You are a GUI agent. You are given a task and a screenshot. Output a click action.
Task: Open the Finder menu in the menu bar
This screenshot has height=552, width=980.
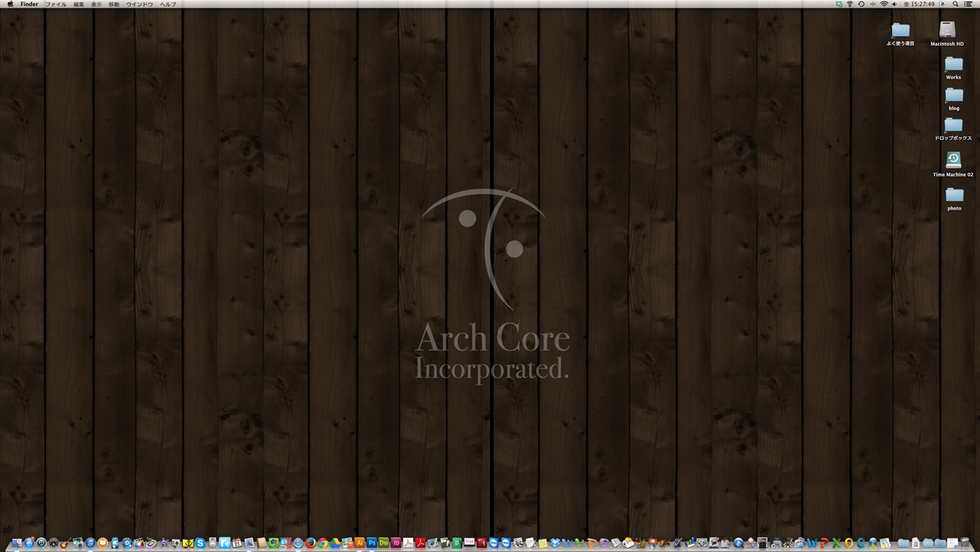29,4
